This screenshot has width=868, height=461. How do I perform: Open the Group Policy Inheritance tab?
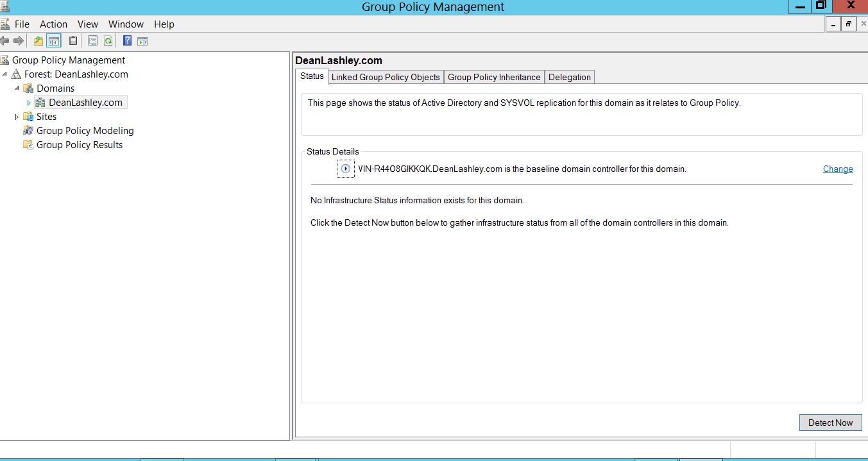[x=494, y=77]
